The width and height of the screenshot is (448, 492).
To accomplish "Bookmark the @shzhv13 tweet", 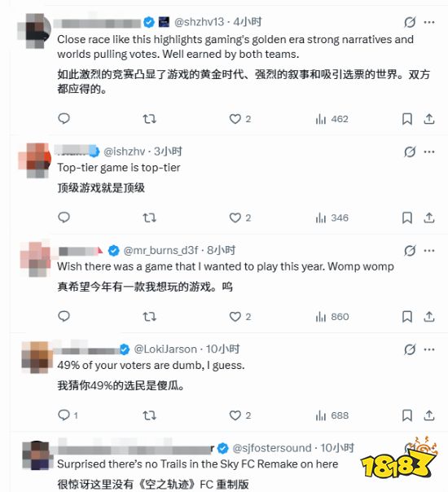I will 407,119.
